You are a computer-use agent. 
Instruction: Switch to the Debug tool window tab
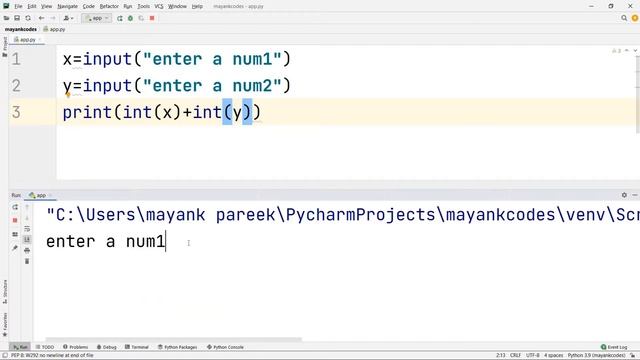107,347
